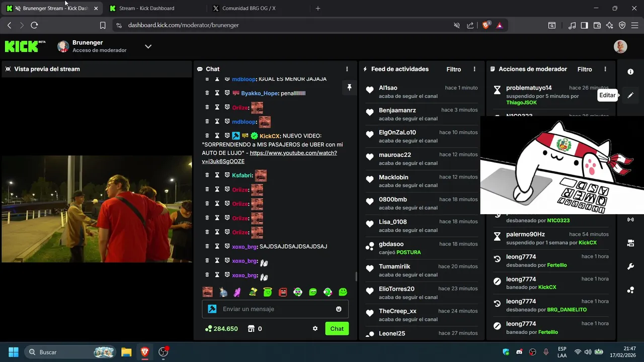The width and height of the screenshot is (644, 362).
Task: Open Windows Start menu
Action: coord(14,352)
